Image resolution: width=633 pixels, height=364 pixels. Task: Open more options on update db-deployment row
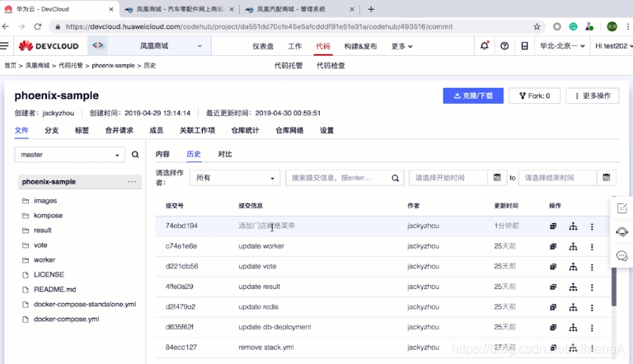(592, 328)
